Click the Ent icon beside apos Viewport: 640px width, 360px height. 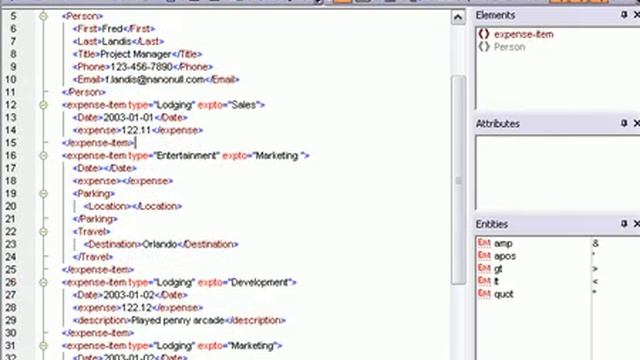point(484,256)
